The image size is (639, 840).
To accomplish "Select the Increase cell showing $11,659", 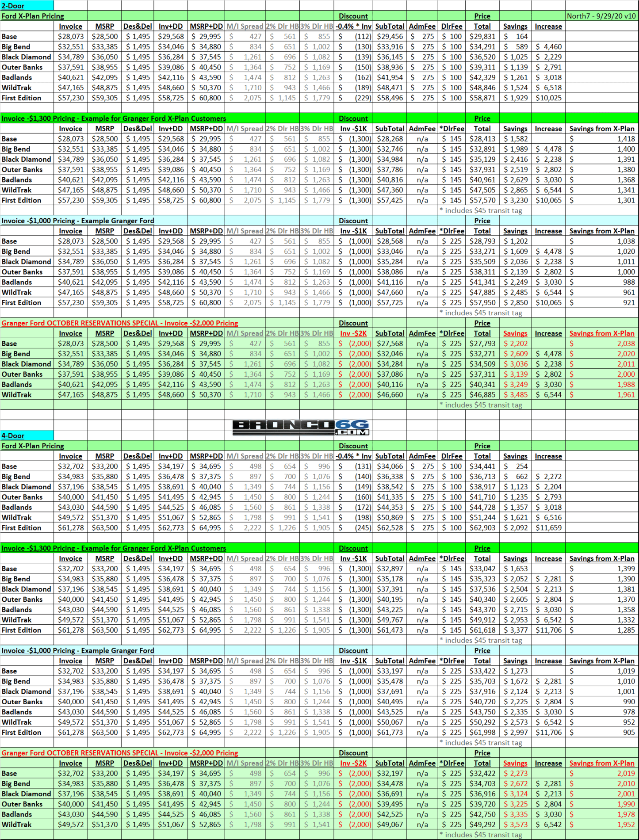I will pos(548,528).
